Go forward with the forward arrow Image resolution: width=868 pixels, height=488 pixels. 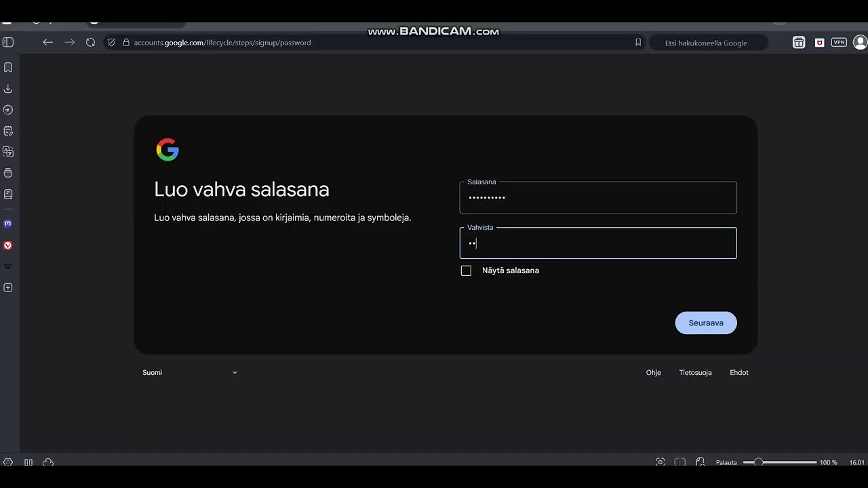coord(69,42)
